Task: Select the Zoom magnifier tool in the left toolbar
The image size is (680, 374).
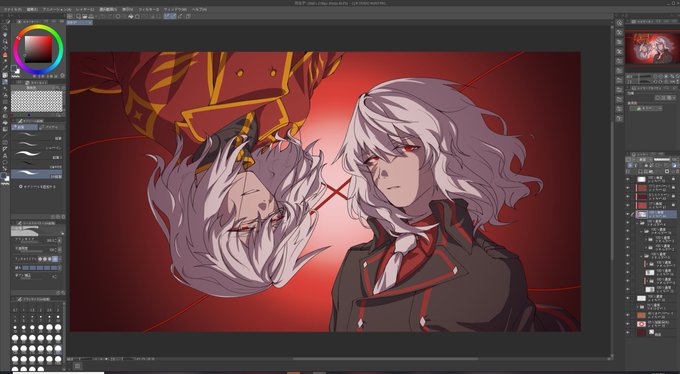Action: 5,27
